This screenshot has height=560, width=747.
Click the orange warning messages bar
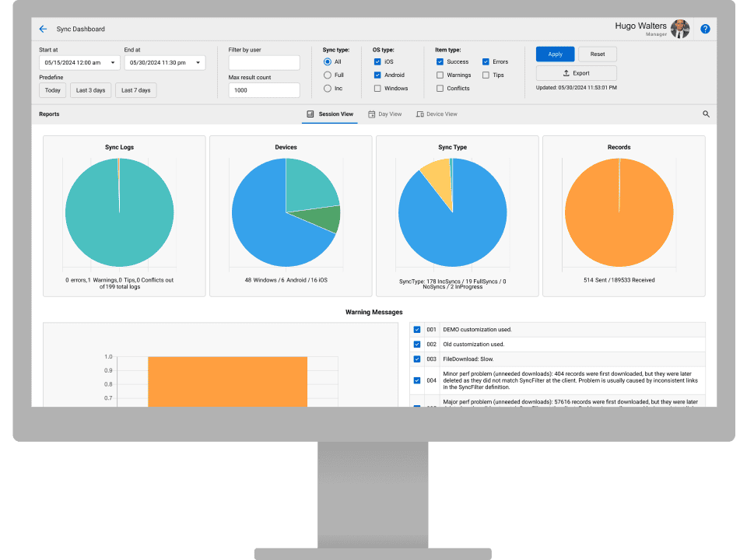click(x=228, y=381)
